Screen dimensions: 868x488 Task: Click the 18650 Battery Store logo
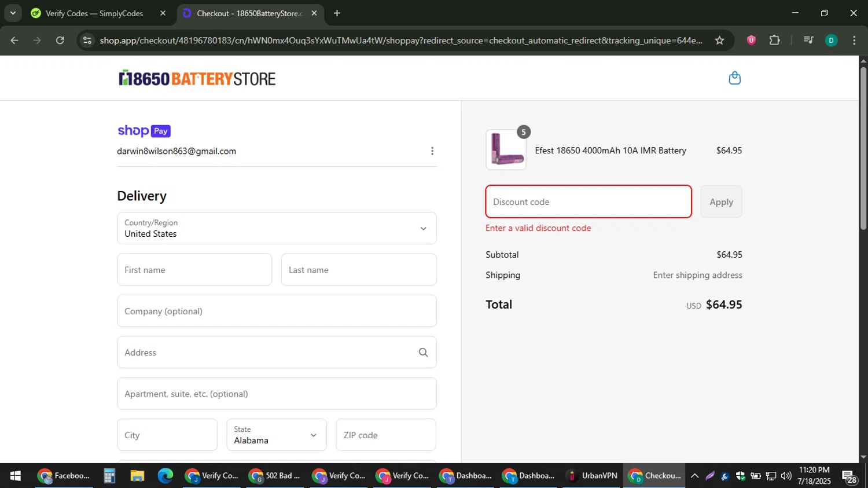197,78
